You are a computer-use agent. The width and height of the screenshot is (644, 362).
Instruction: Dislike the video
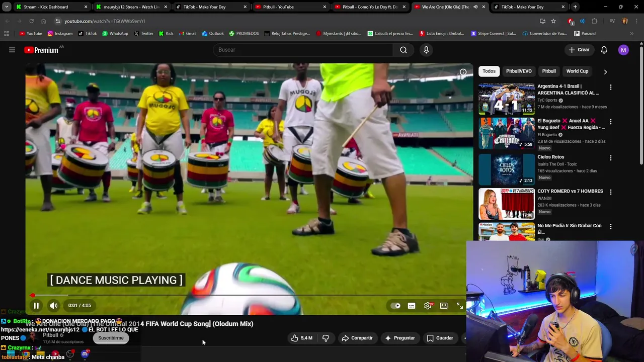pos(326,338)
